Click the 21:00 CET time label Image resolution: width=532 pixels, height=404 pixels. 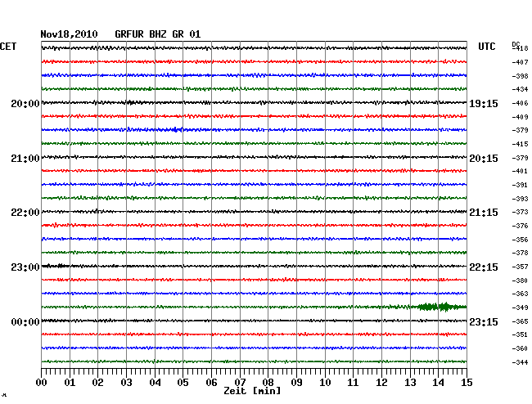click(25, 159)
